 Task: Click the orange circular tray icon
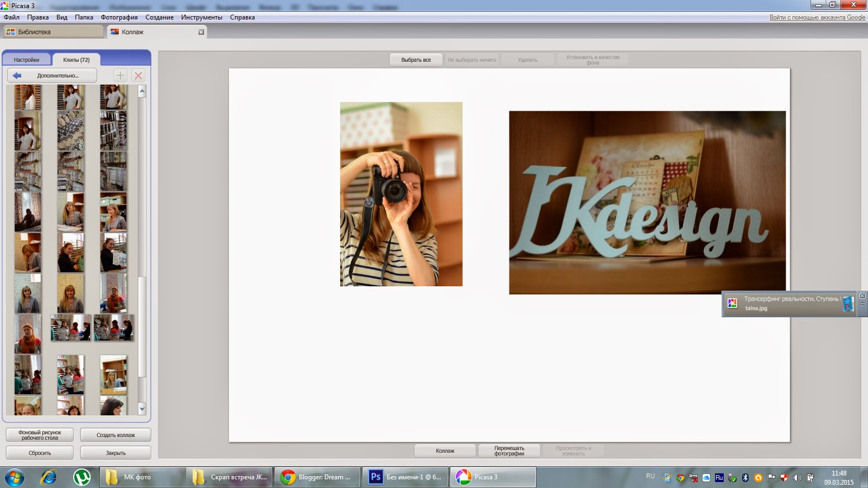(758, 478)
